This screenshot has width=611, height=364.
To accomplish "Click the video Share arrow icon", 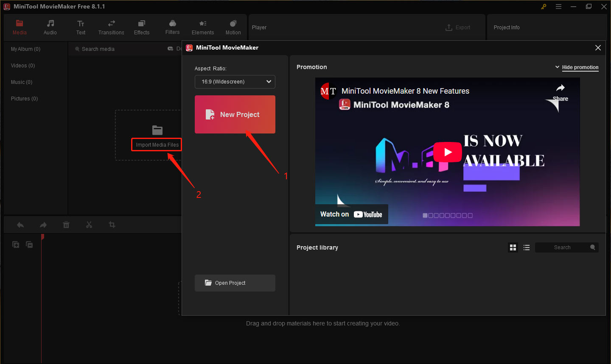I will [x=561, y=88].
